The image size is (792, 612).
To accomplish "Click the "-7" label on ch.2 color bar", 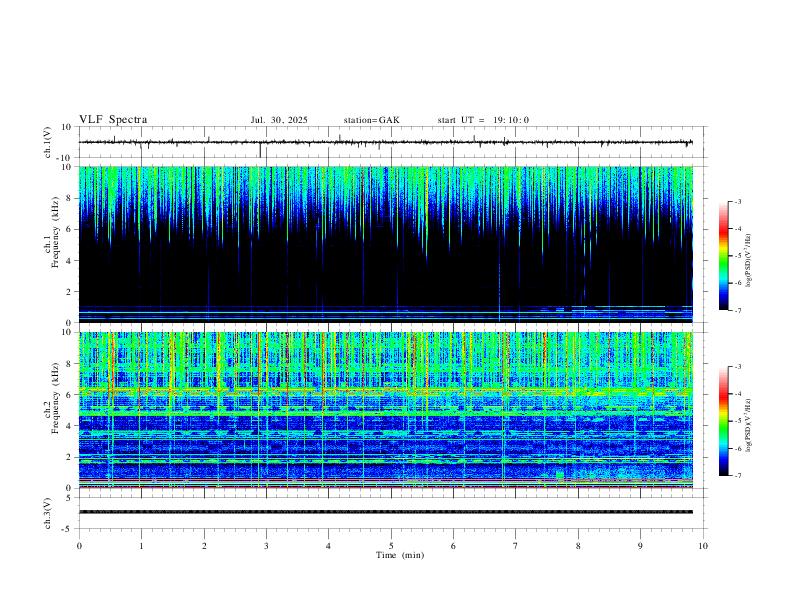I will [738, 476].
